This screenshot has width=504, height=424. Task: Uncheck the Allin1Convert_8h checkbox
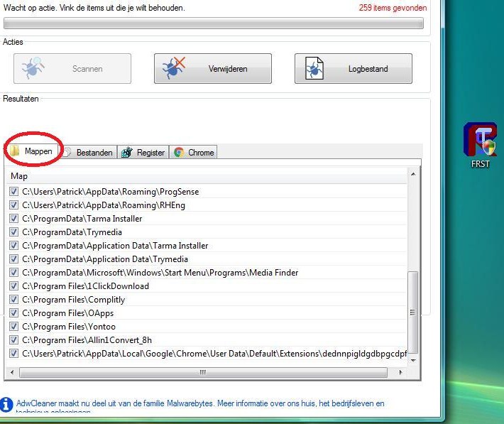pos(13,340)
